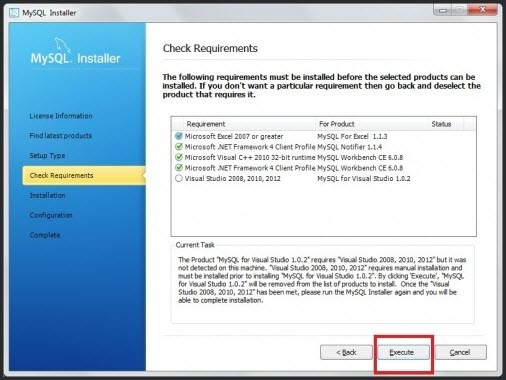This screenshot has width=506, height=380.
Task: Go to the Setup Type step
Action: (x=47, y=156)
